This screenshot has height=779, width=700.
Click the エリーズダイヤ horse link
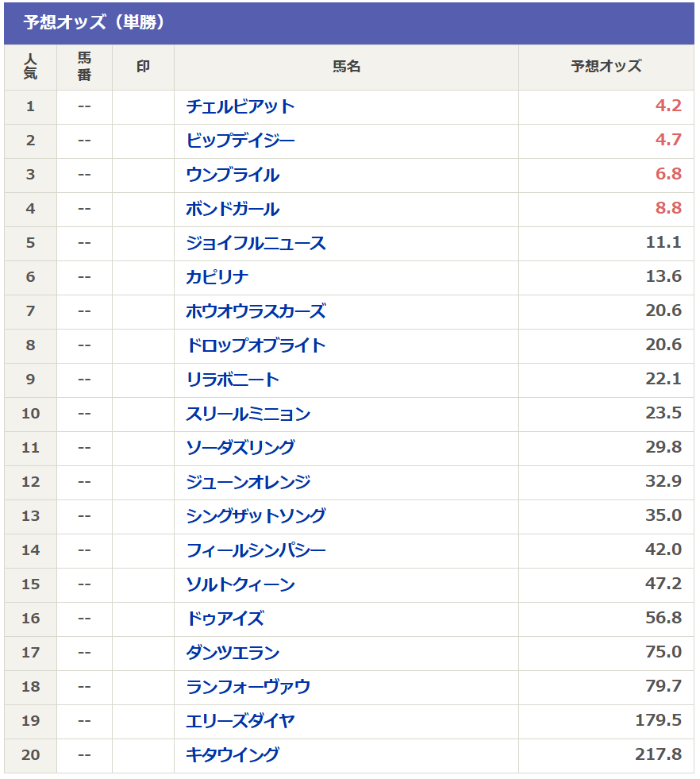click(x=240, y=721)
